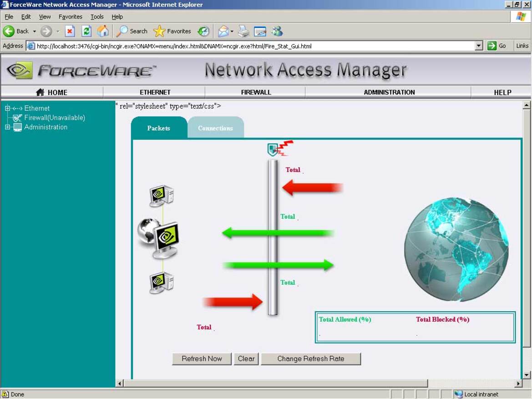Open the Mail envelope icon
Viewport: 532px width, 399px height.
pyautogui.click(x=223, y=31)
